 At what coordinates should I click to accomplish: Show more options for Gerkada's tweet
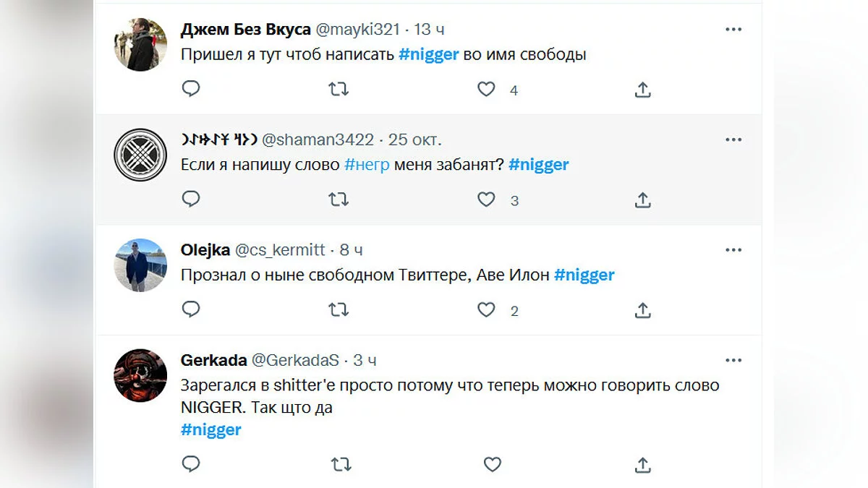[733, 360]
